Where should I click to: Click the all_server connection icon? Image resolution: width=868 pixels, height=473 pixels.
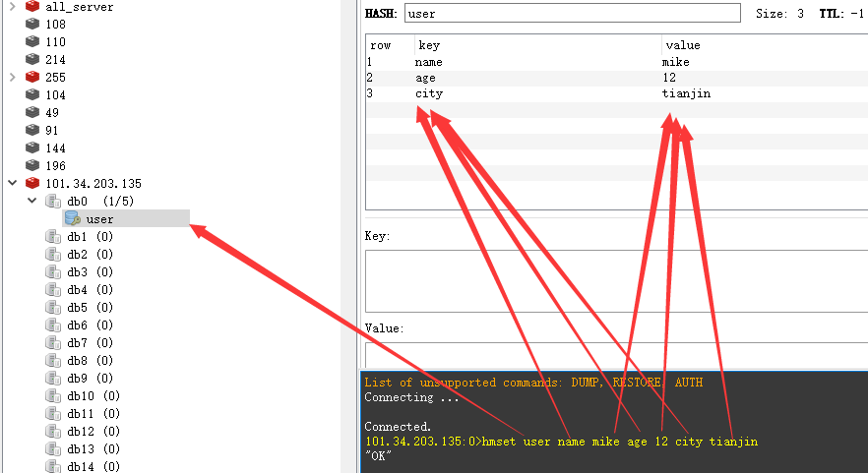tap(32, 7)
